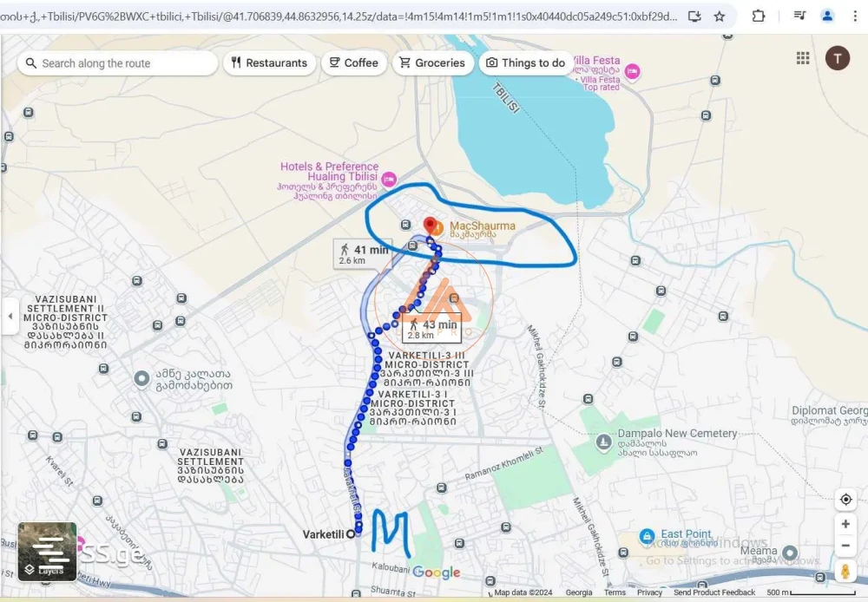Choose the Groceries filter chip
Viewport: 868px width, 602px height.
coord(431,63)
